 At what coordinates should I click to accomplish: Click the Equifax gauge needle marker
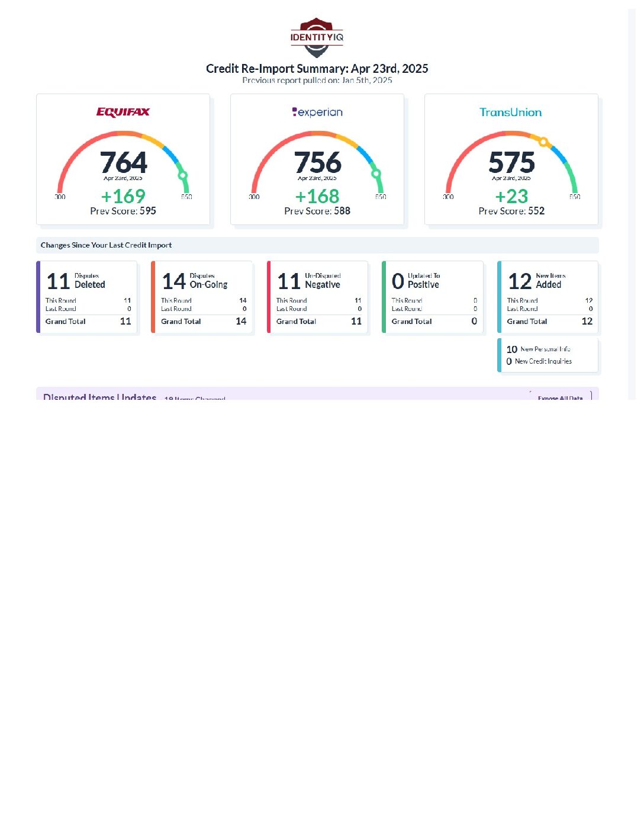point(183,175)
